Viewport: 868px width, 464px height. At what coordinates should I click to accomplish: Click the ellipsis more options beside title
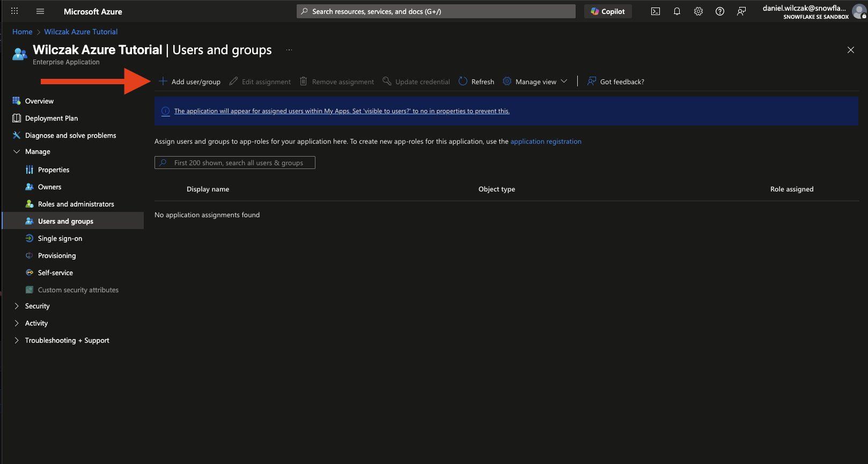(x=289, y=50)
